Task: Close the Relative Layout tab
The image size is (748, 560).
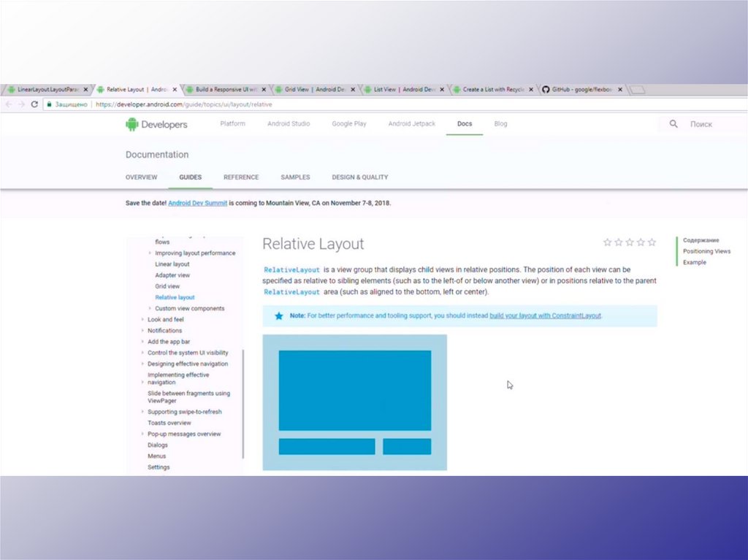Action: [175, 89]
